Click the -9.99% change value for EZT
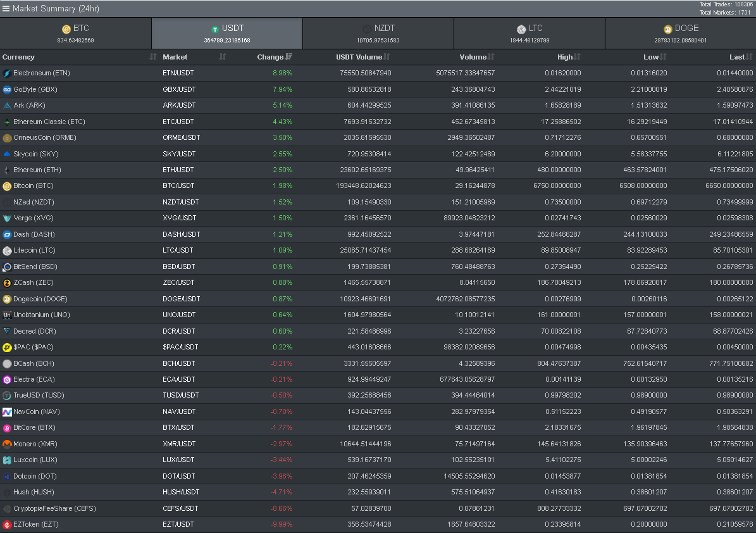The width and height of the screenshot is (756, 533). [281, 524]
